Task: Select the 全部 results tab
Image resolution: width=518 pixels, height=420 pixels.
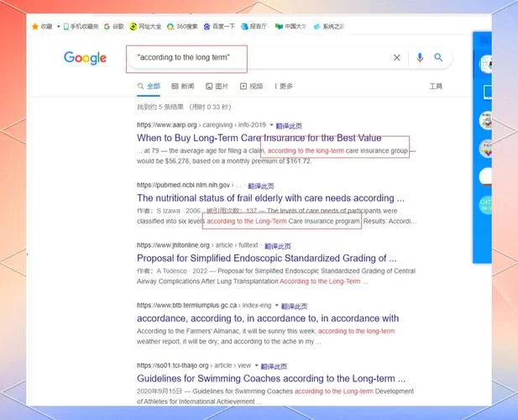Action: (149, 87)
